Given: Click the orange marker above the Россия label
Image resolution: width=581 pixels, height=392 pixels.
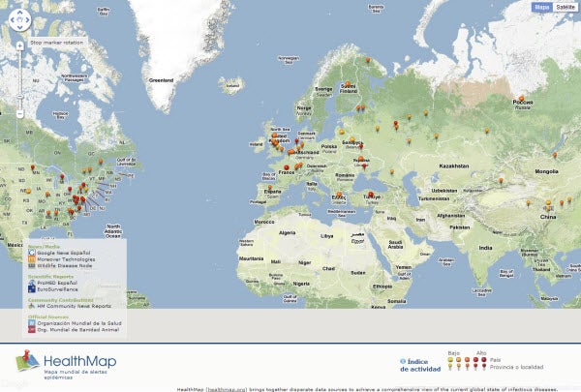Looking at the screenshot, I should [521, 99].
